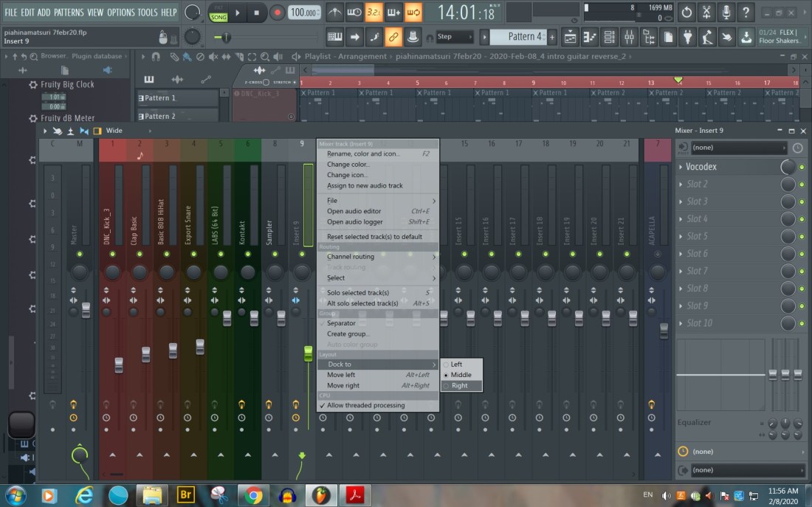Select the Right dock radio option
Image resolution: width=812 pixels, height=507 pixels.
(459, 386)
